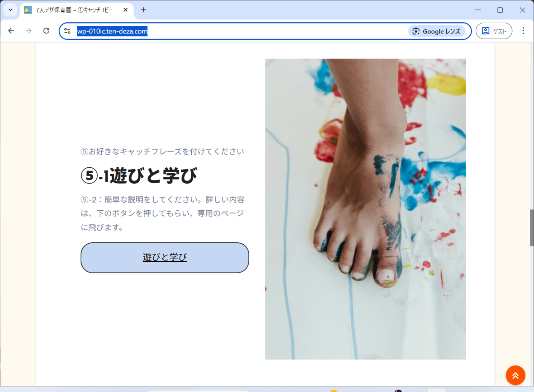Select the てんデザ保育園 browser tab
The height and width of the screenshot is (392, 534).
point(74,10)
